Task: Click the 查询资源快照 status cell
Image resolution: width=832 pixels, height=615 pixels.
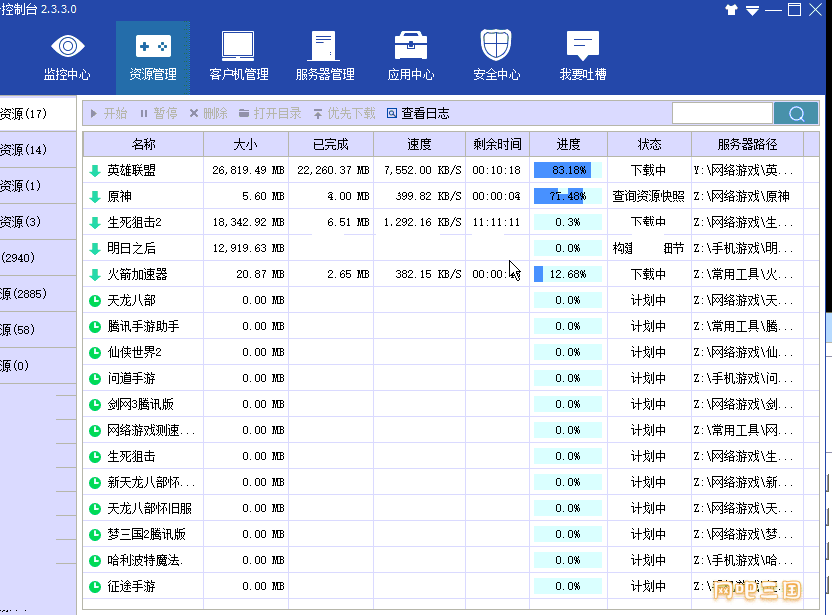Action: pyautogui.click(x=648, y=196)
